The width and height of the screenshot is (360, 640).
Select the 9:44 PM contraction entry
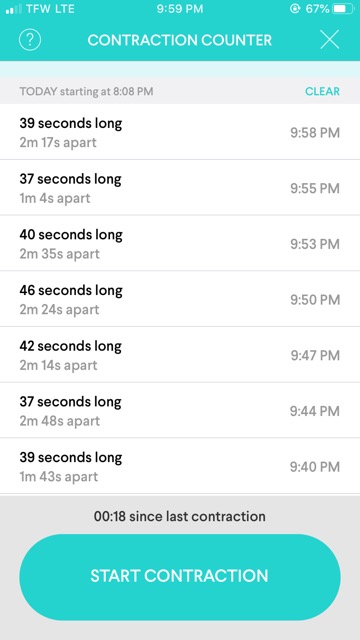[x=180, y=411]
